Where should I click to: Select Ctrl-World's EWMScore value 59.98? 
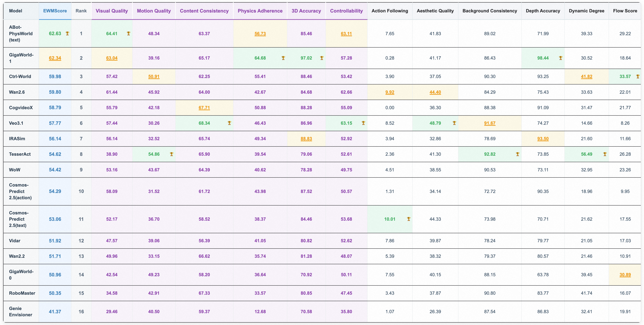(x=55, y=76)
